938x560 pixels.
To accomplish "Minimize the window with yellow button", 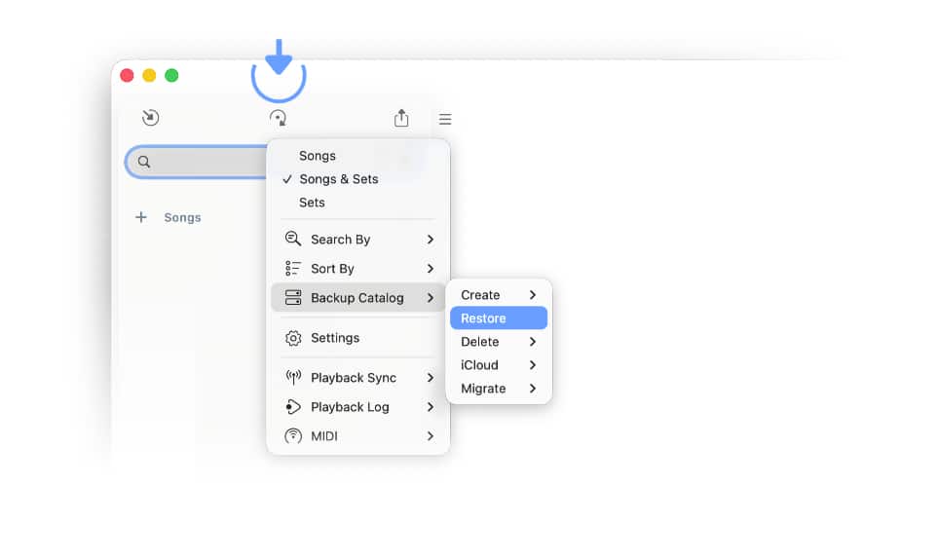I will 149,75.
